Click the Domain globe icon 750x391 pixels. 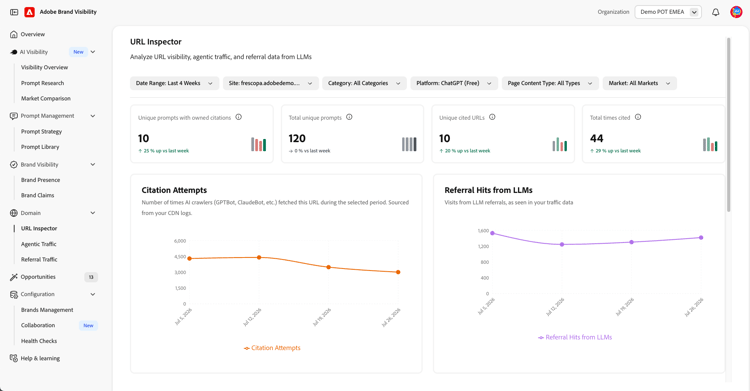13,213
